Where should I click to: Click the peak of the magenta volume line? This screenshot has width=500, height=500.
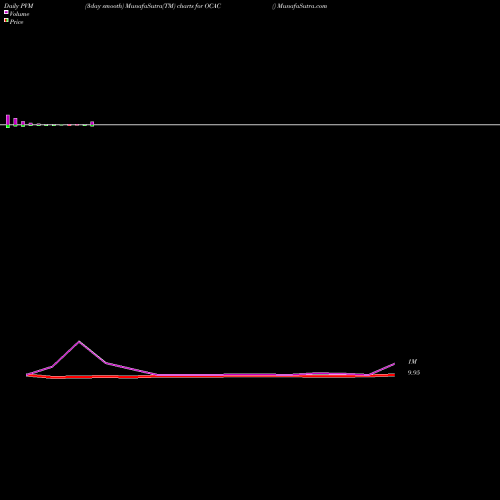tap(79, 341)
